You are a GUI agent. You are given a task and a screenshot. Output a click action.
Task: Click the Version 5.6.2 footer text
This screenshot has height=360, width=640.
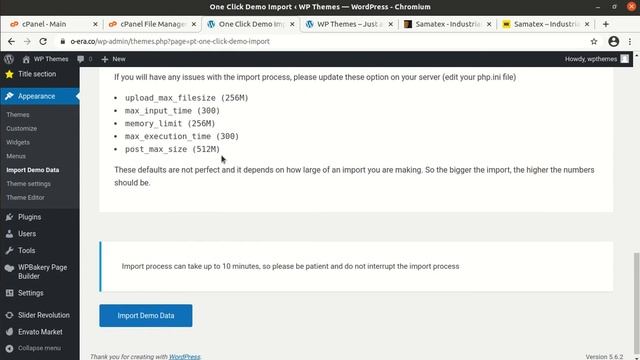point(604,357)
